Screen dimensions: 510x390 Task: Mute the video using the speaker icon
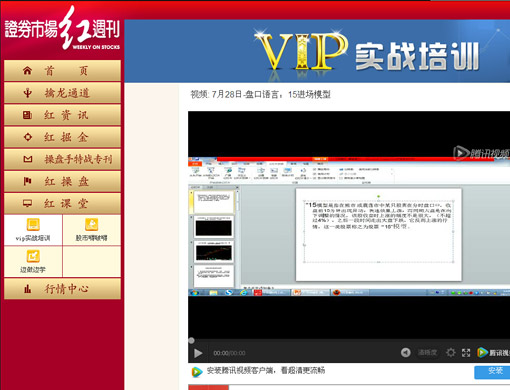click(406, 352)
